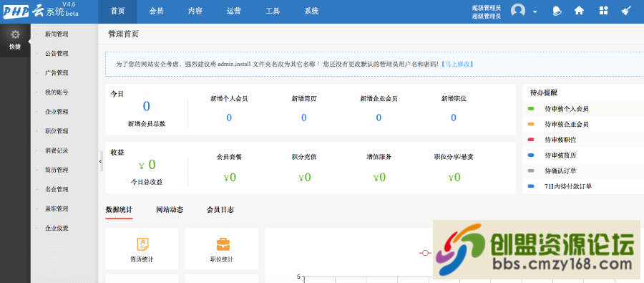Click the 简历统计 resume icon

point(142,244)
